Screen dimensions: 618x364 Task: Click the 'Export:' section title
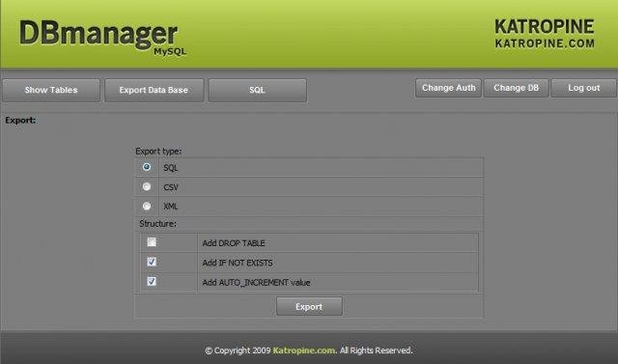pyautogui.click(x=20, y=120)
